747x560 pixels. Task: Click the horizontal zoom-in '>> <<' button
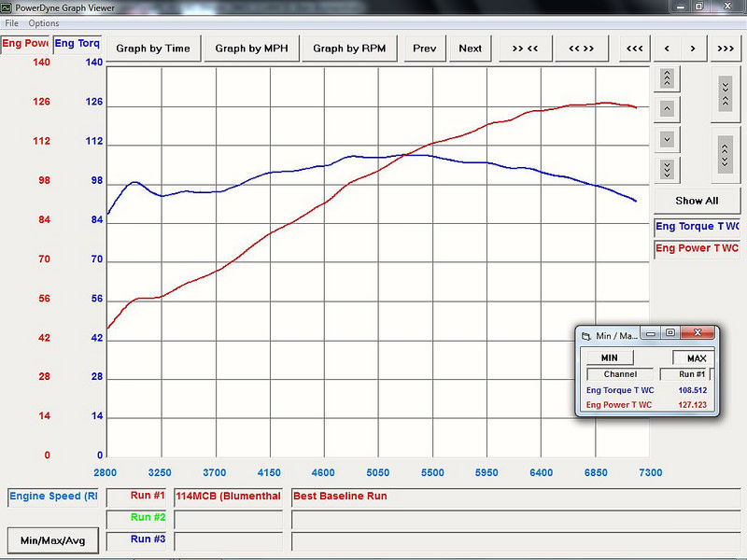tap(526, 49)
